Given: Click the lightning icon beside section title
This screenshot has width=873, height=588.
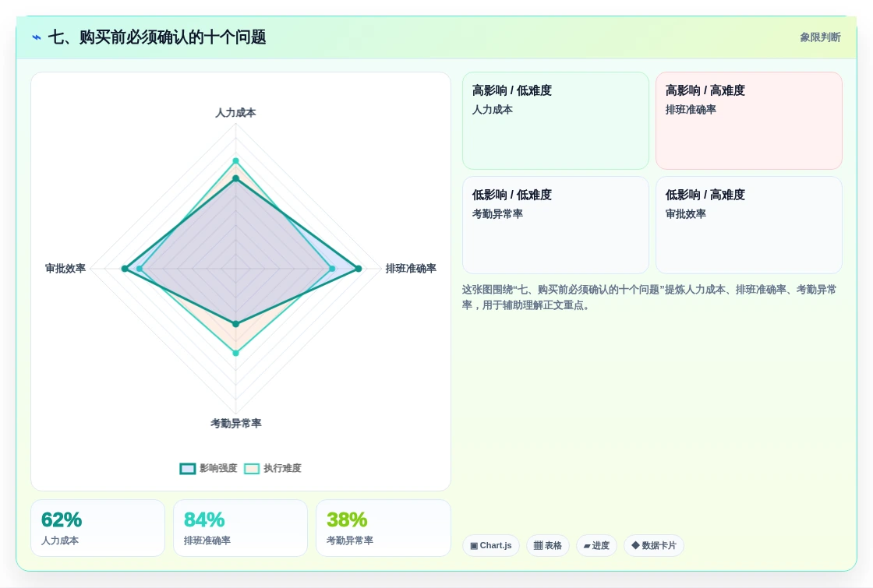Looking at the screenshot, I should tap(37, 37).
